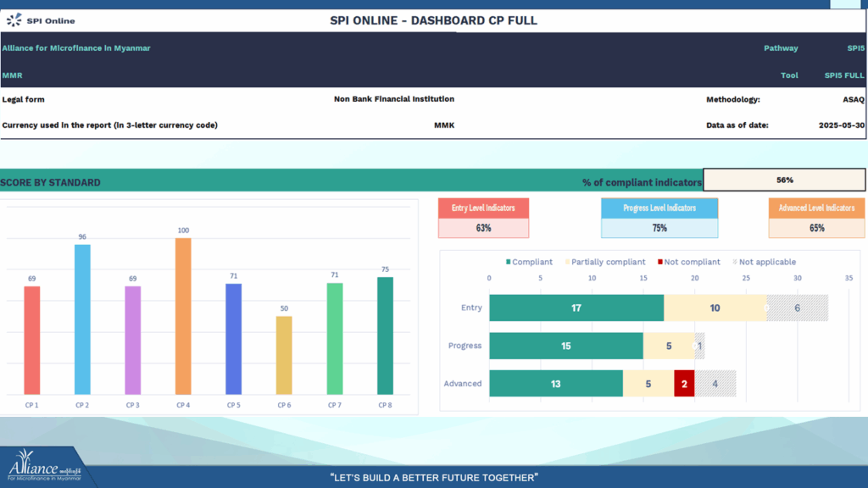The width and height of the screenshot is (868, 488).
Task: Click the teal CP 8 bar
Action: tap(385, 335)
